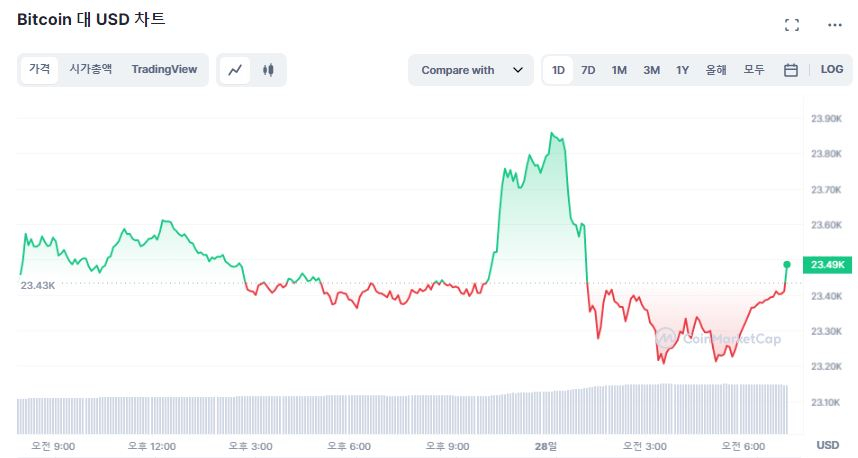
Task: Click the Compare with chevron arrow
Action: click(x=517, y=70)
